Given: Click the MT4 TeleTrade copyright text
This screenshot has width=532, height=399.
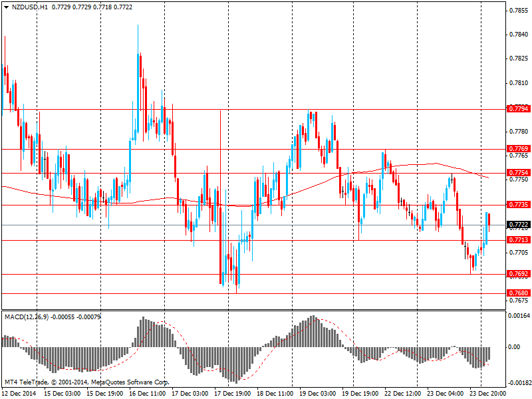Looking at the screenshot, I should 86,382.
